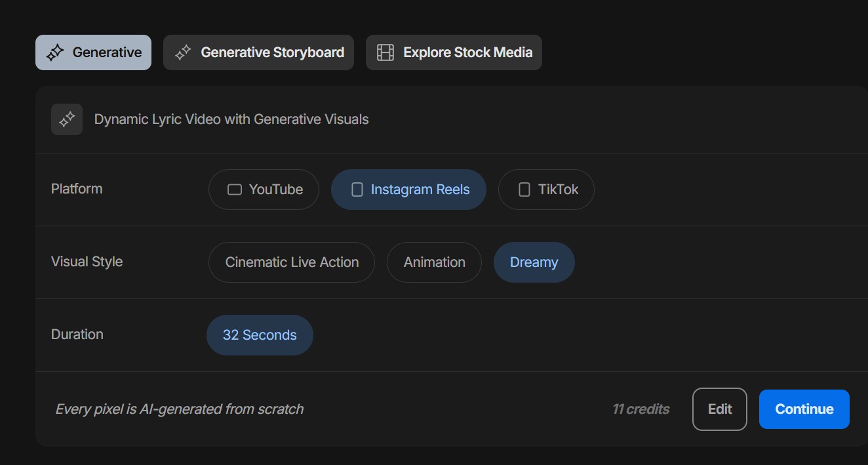Click the Duration row label
The height and width of the screenshot is (465, 868).
coord(77,334)
